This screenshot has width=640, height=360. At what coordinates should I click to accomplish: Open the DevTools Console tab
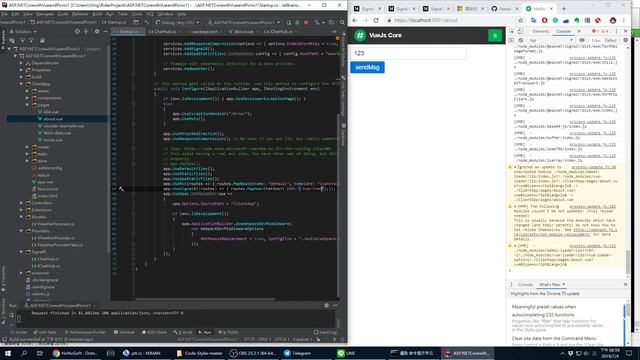[x=563, y=31]
